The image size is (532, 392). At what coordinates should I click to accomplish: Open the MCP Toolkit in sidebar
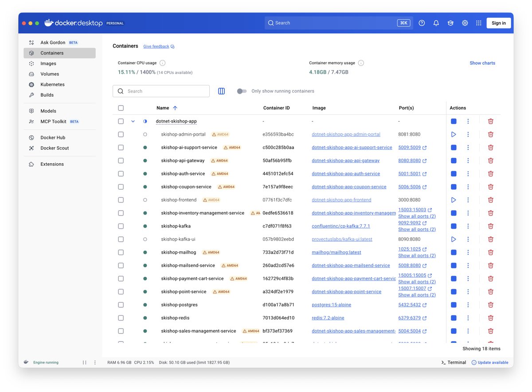(59, 122)
